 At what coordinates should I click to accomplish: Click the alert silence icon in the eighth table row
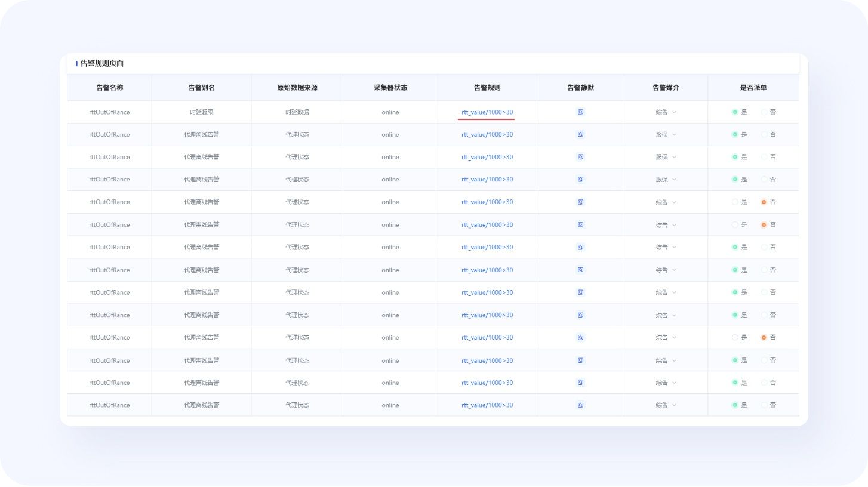[x=580, y=270]
